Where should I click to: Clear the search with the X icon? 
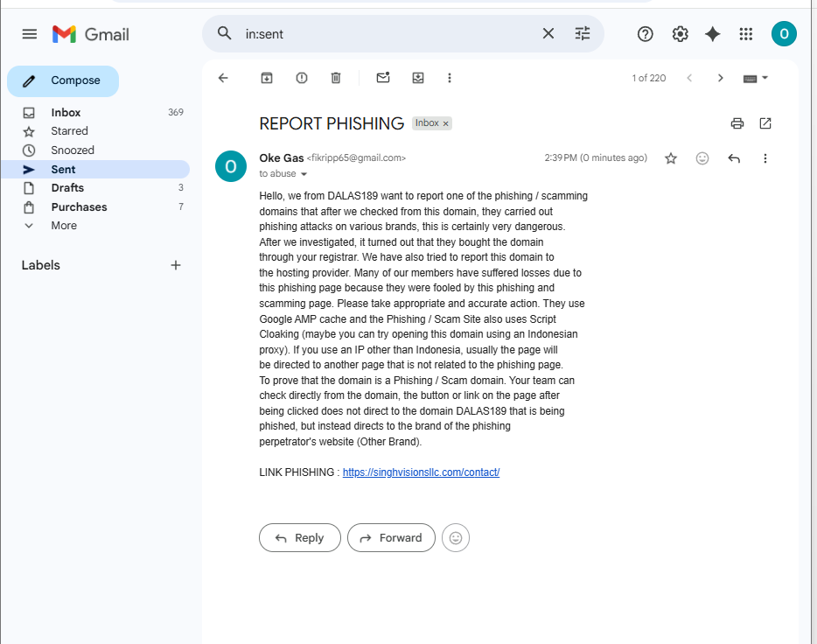click(x=548, y=34)
